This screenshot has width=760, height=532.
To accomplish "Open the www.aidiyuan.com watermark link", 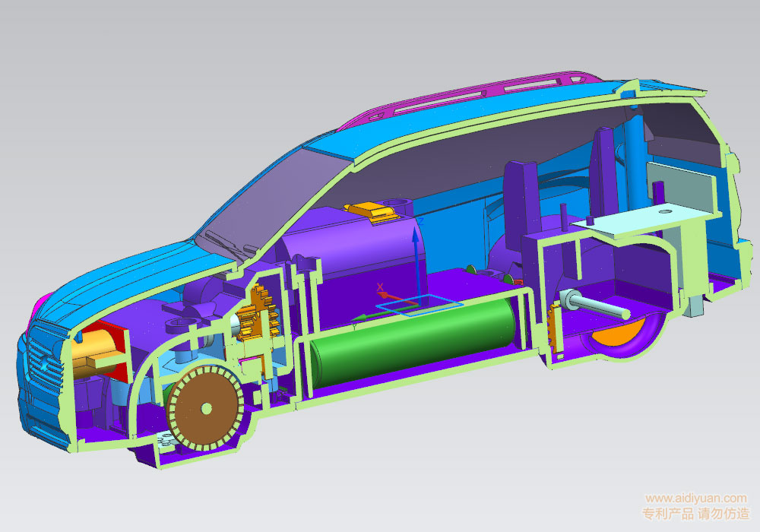I will (696, 498).
